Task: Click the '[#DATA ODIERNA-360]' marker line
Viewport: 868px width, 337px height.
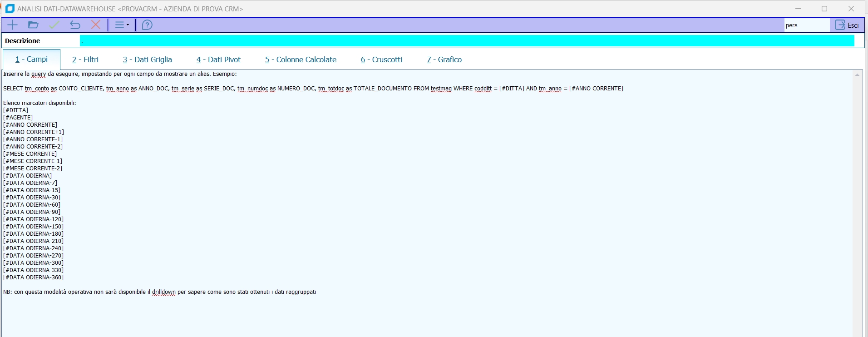Action: click(34, 278)
